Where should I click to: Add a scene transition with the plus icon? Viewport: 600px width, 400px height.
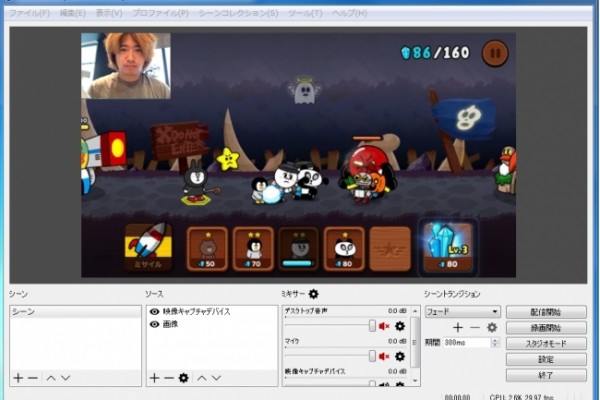pos(458,327)
